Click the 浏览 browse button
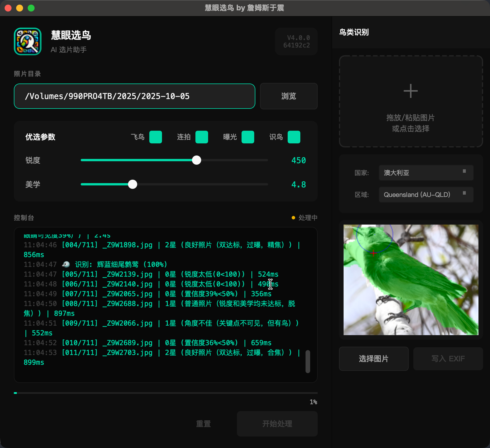Viewport: 490px width, 448px height. click(289, 96)
